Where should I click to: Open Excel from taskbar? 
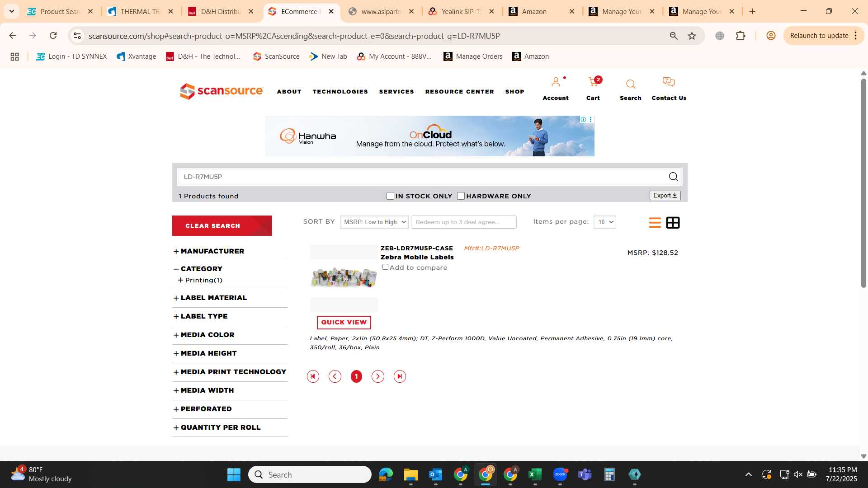(x=535, y=474)
